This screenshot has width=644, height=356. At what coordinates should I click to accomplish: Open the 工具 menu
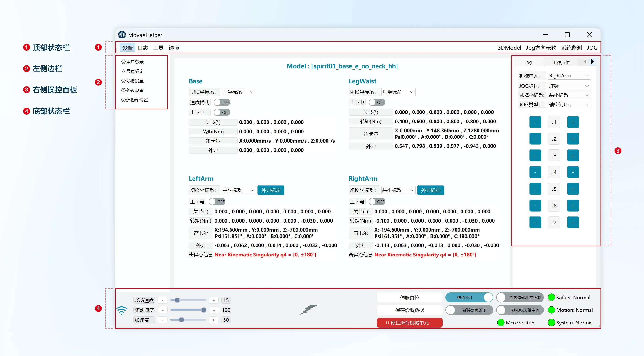point(158,48)
